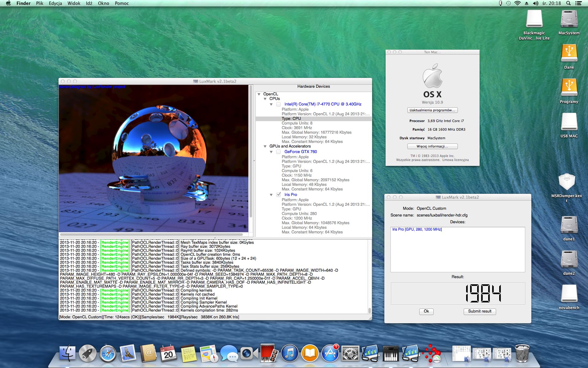588x368 pixels.
Task: Open iBooks orange book icon
Action: [310, 353]
